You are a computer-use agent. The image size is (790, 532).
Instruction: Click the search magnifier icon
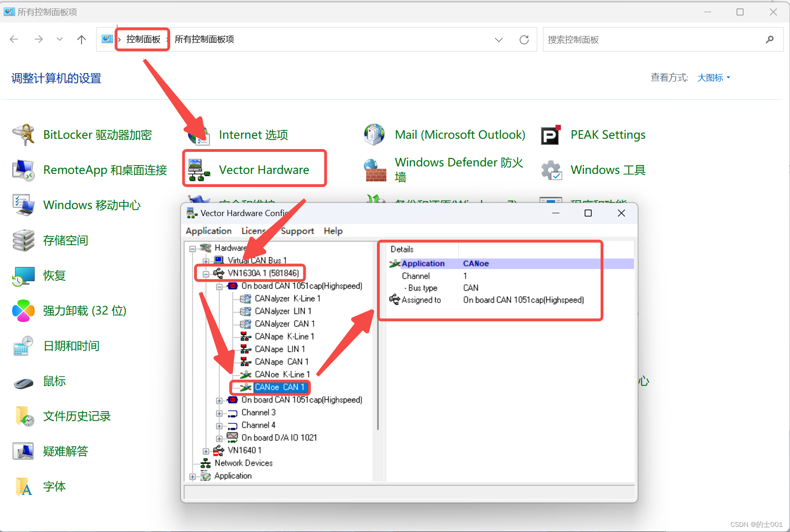(769, 39)
